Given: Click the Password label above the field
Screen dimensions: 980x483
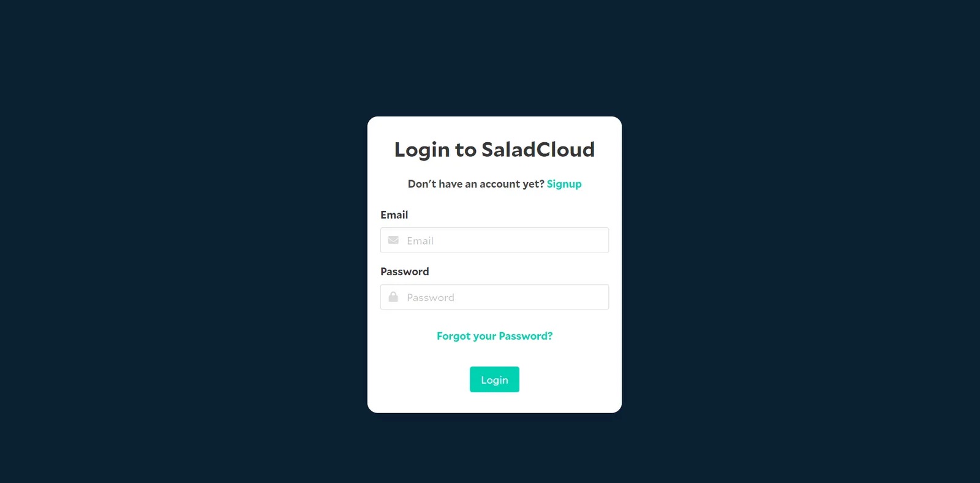Looking at the screenshot, I should pos(404,272).
